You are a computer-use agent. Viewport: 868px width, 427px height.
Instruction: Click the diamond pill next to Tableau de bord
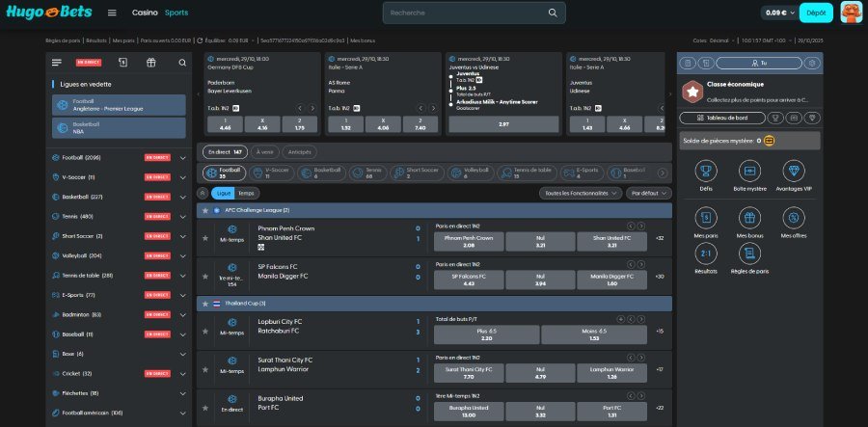coord(812,118)
